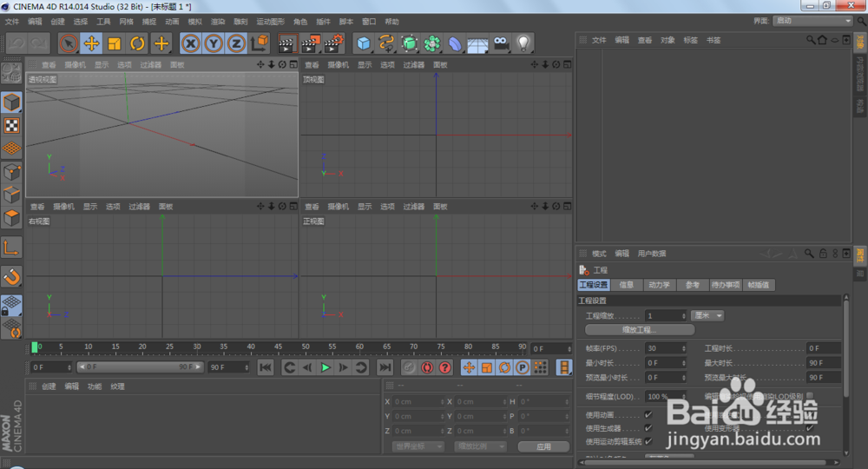The image size is (868, 469).
Task: Open the green array modeling objects icon
Action: point(431,43)
